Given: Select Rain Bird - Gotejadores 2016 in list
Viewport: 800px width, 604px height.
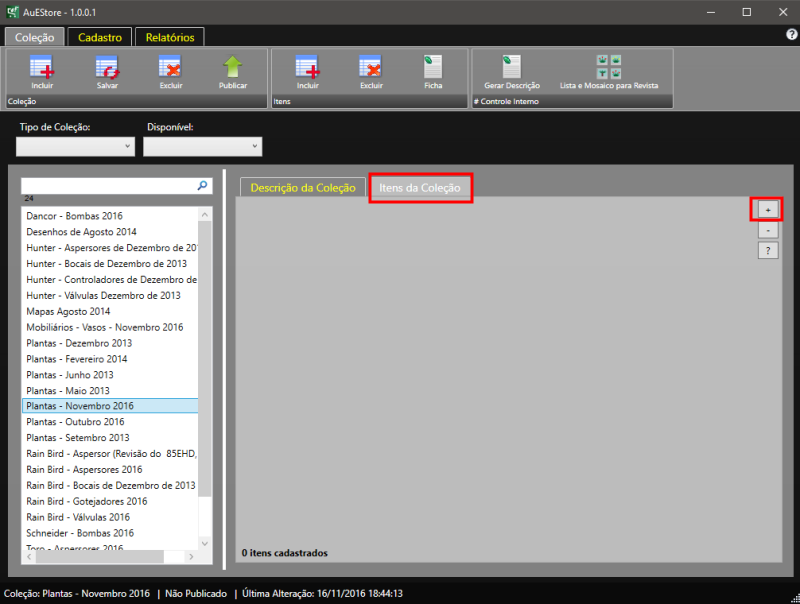Looking at the screenshot, I should click(86, 501).
